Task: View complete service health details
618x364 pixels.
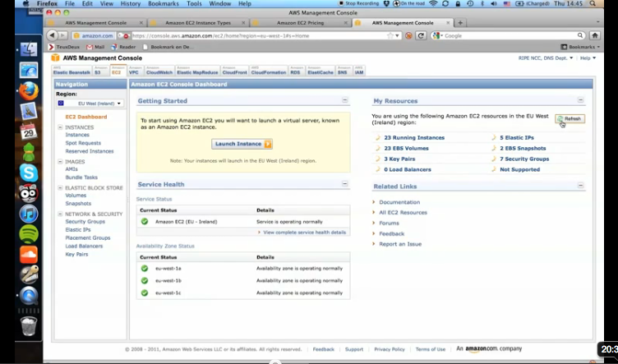Action: [x=304, y=233]
